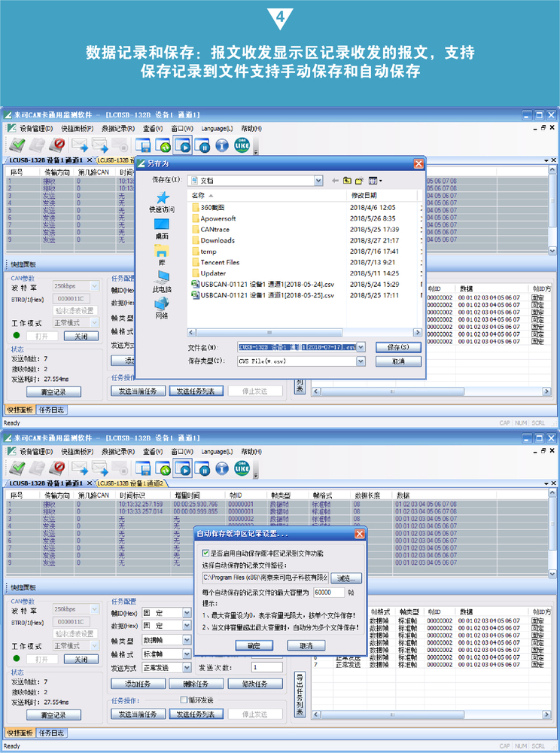Click the back arrow in Save As dialog

click(x=335, y=181)
